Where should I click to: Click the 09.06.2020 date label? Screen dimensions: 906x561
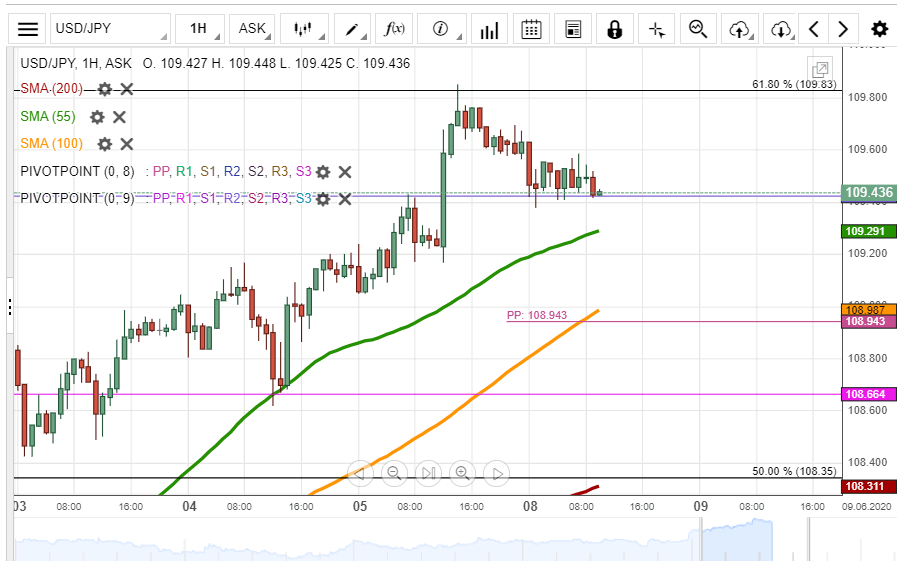[867, 507]
